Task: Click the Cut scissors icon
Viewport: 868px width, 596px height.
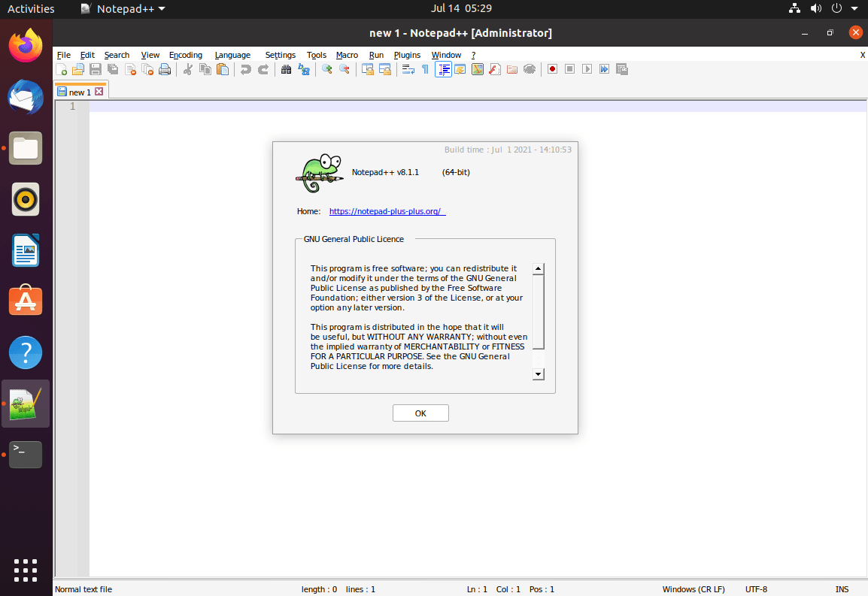Action: tap(187, 69)
